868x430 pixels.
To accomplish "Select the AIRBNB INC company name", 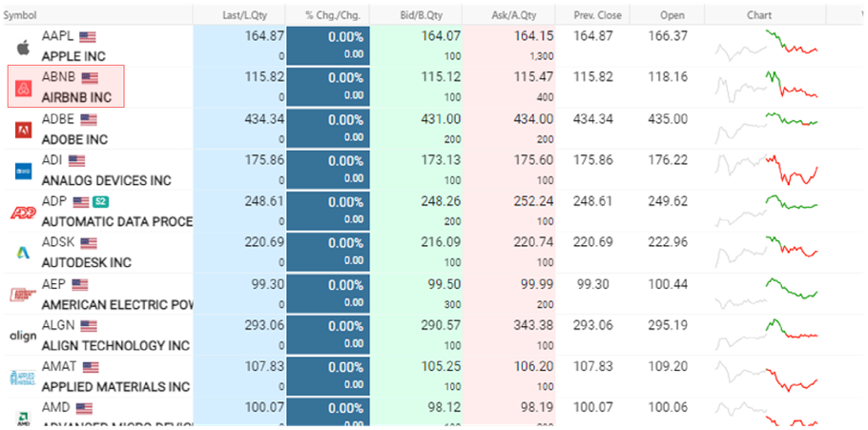I will pos(76,97).
